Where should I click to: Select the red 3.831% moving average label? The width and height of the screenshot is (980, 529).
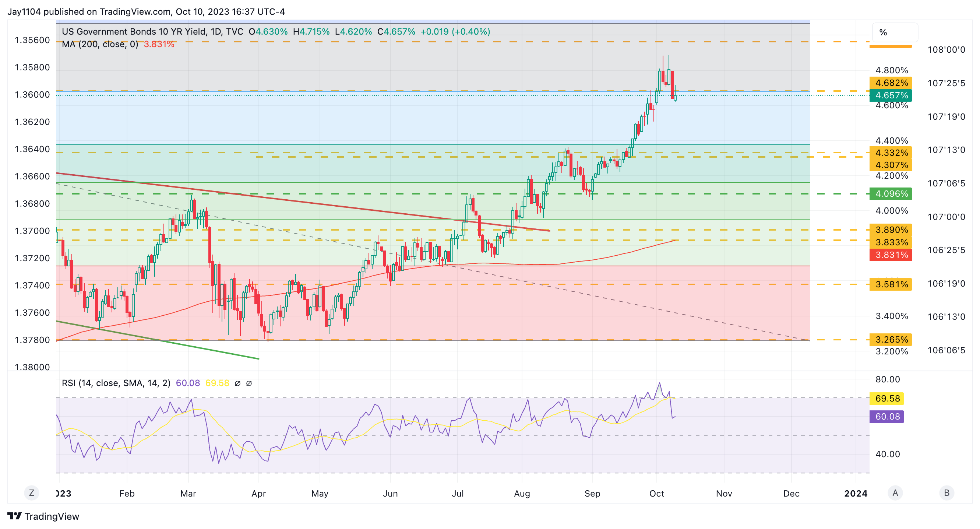[x=891, y=255]
